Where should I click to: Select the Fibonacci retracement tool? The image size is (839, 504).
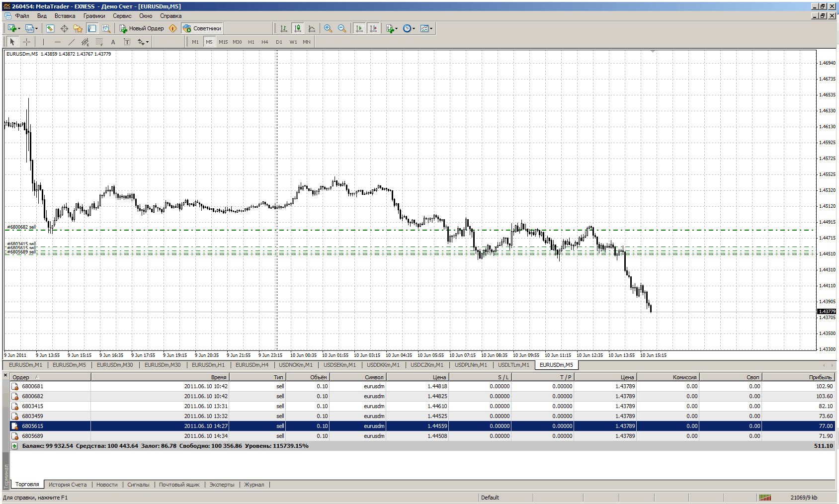99,42
